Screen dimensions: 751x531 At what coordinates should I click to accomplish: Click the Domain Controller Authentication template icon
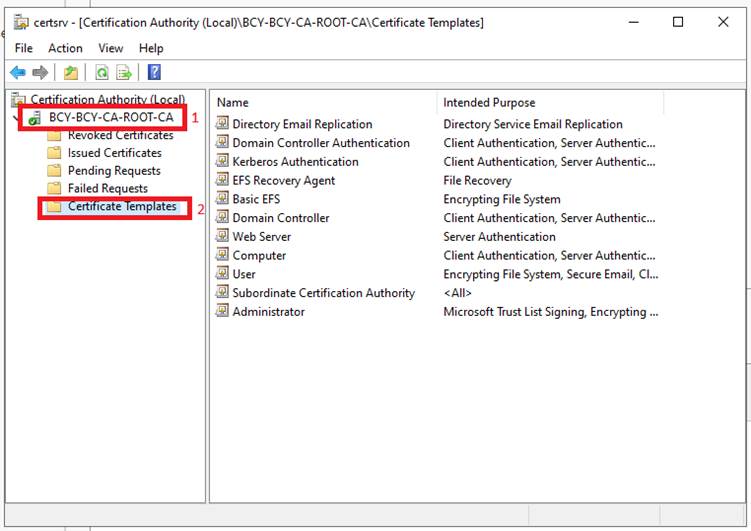click(x=222, y=142)
